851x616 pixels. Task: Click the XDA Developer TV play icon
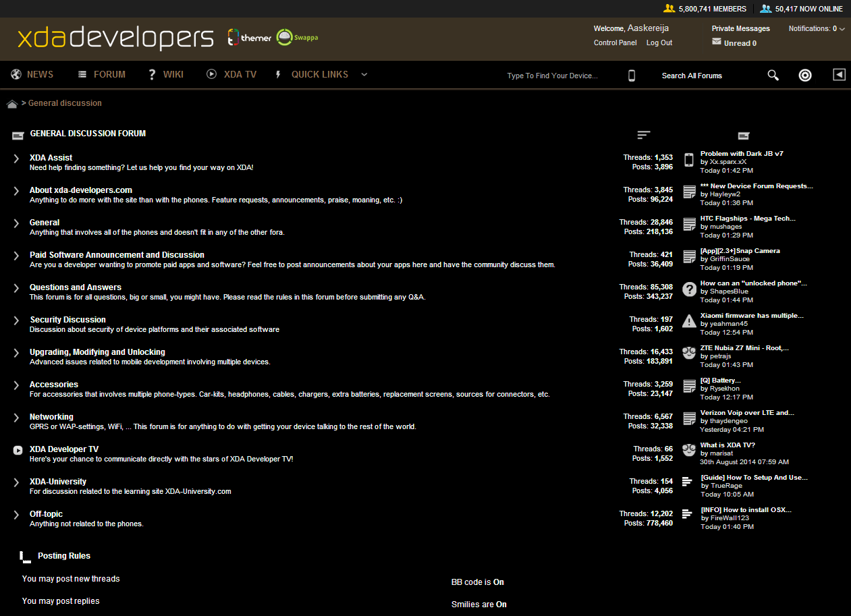[x=18, y=450]
